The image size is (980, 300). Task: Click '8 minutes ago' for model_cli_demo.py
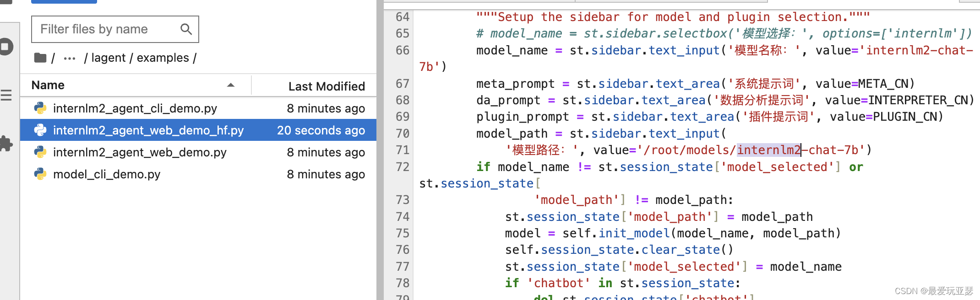pyautogui.click(x=326, y=174)
